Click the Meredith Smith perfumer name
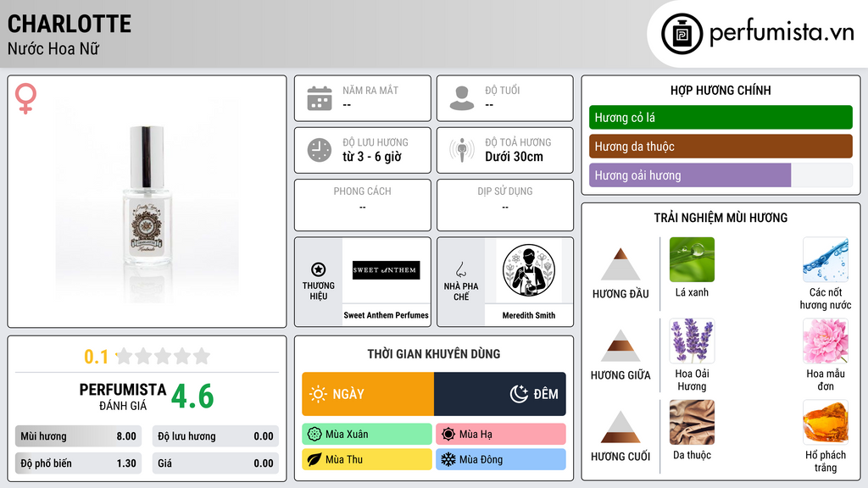The width and height of the screenshot is (868, 488). [529, 315]
